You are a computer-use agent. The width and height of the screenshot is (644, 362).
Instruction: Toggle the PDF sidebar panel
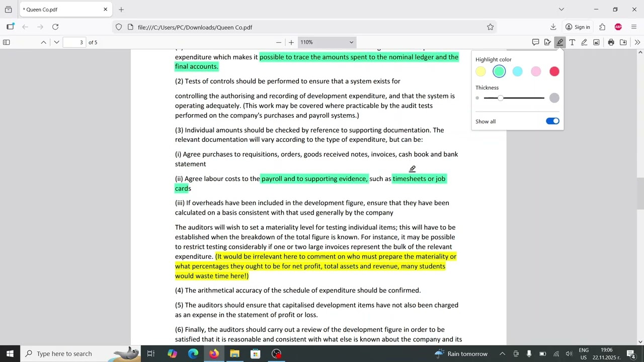pyautogui.click(x=7, y=42)
